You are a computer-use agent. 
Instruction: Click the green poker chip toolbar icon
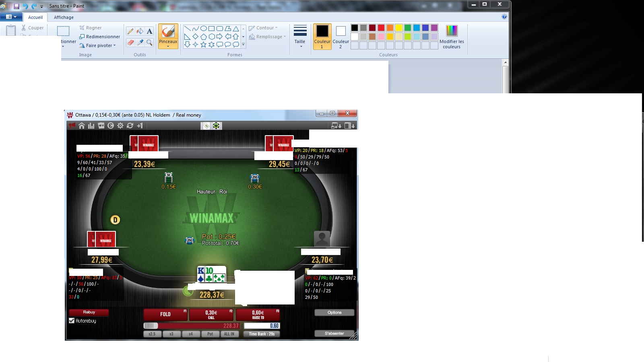[217, 126]
